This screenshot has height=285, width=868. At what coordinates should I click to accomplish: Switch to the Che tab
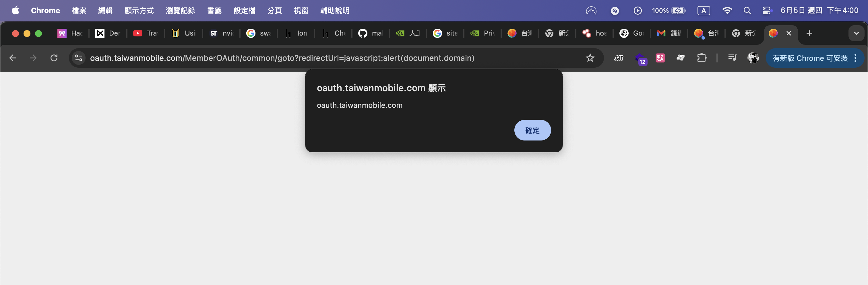pyautogui.click(x=333, y=33)
